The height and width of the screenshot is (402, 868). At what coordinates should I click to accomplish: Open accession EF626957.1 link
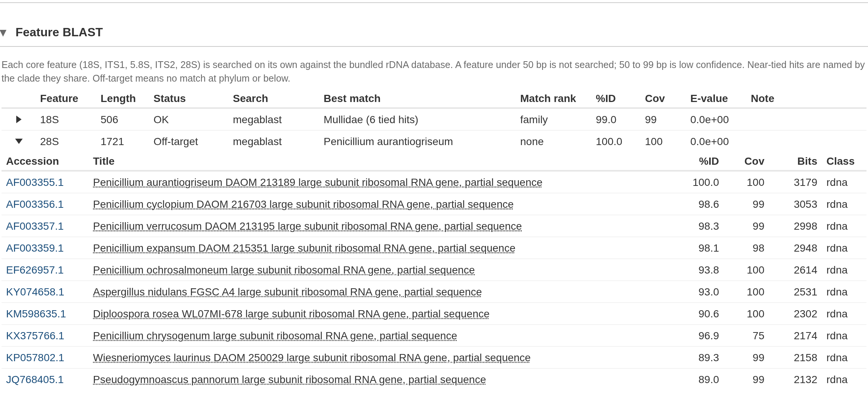click(x=35, y=270)
